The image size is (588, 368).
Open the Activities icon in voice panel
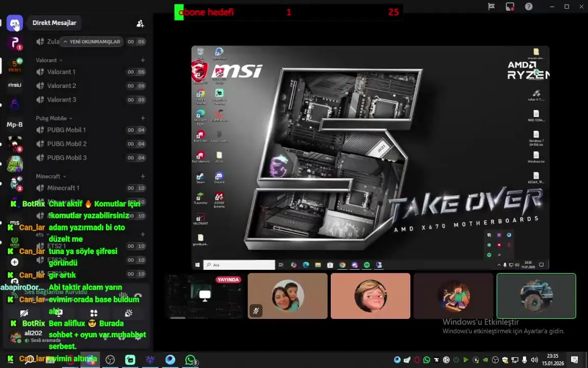coord(94,313)
